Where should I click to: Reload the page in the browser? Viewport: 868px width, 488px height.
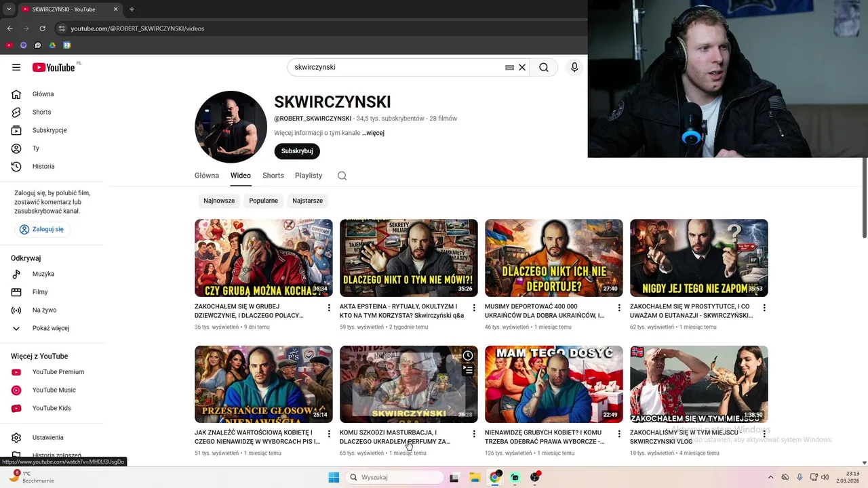coord(42,28)
